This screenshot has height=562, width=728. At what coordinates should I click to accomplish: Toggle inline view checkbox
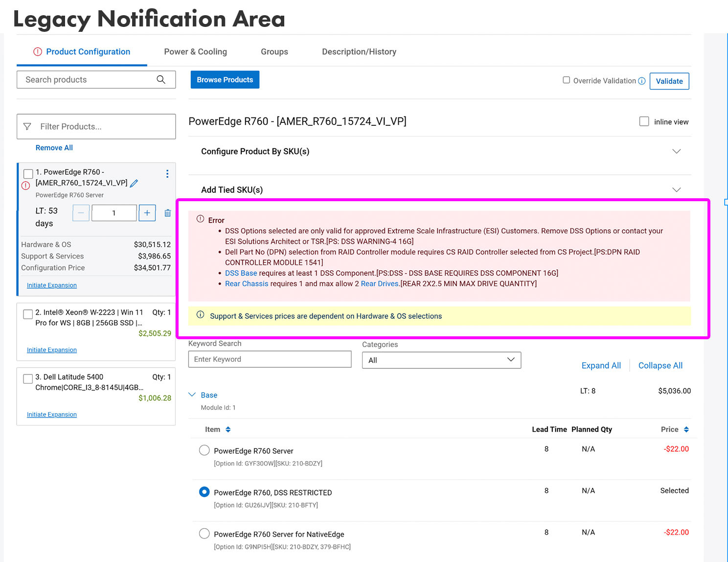[x=644, y=121]
